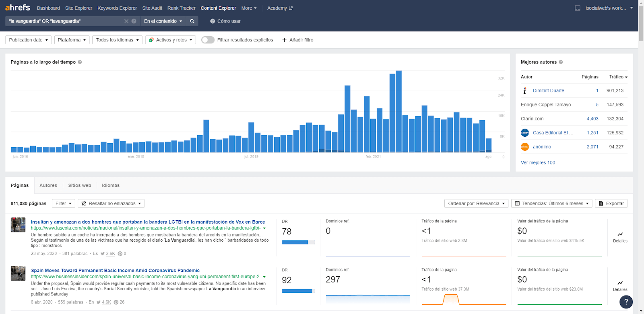Expand the En el contenido search mode dropdown
The image size is (644, 314).
click(x=163, y=21)
